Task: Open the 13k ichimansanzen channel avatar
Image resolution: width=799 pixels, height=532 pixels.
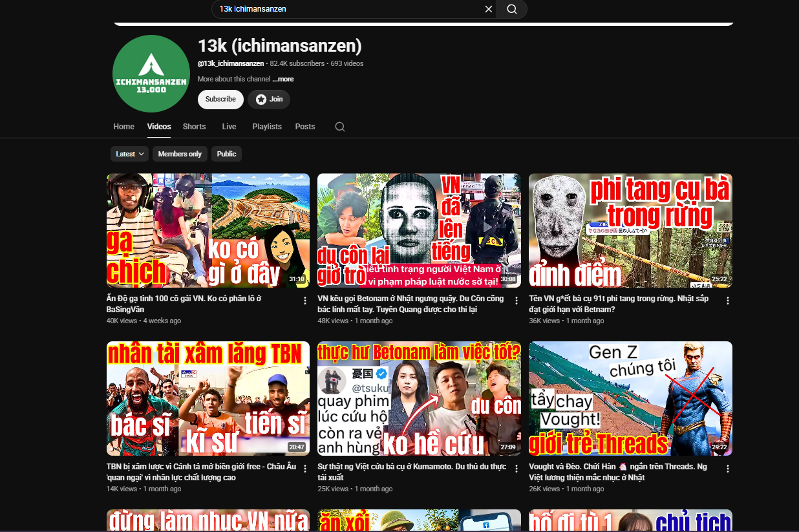Action: [x=150, y=74]
